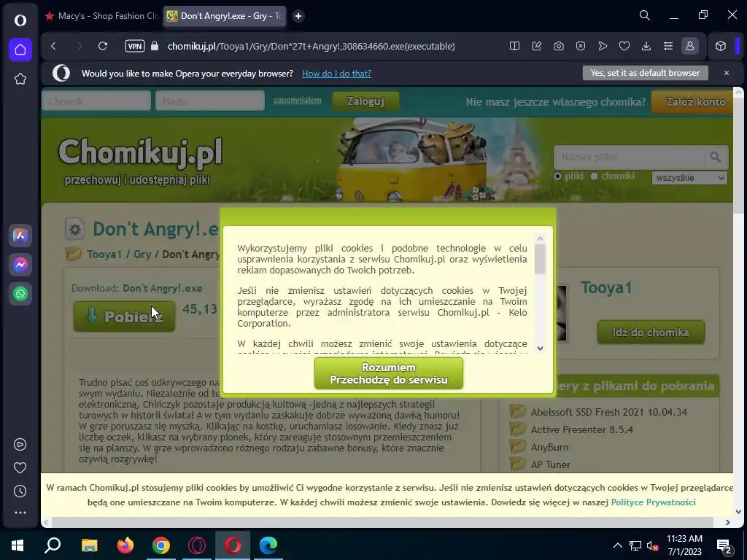The width and height of the screenshot is (747, 560).
Task: Switch to the Macy's tab
Action: 101,16
